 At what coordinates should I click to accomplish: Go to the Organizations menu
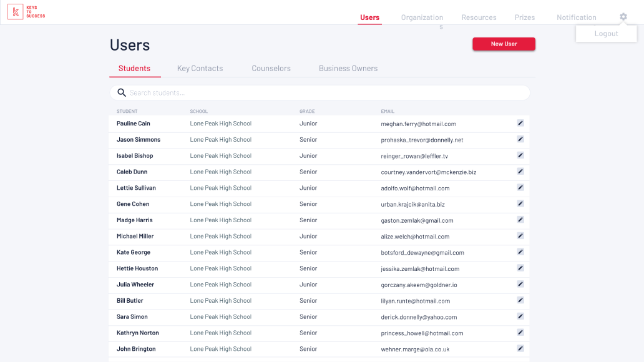[422, 17]
